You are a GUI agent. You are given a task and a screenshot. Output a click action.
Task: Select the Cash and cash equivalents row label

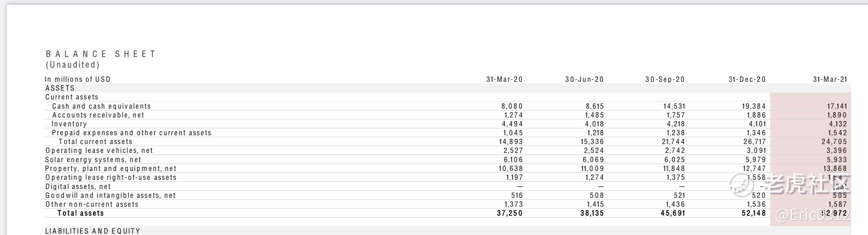tap(102, 106)
